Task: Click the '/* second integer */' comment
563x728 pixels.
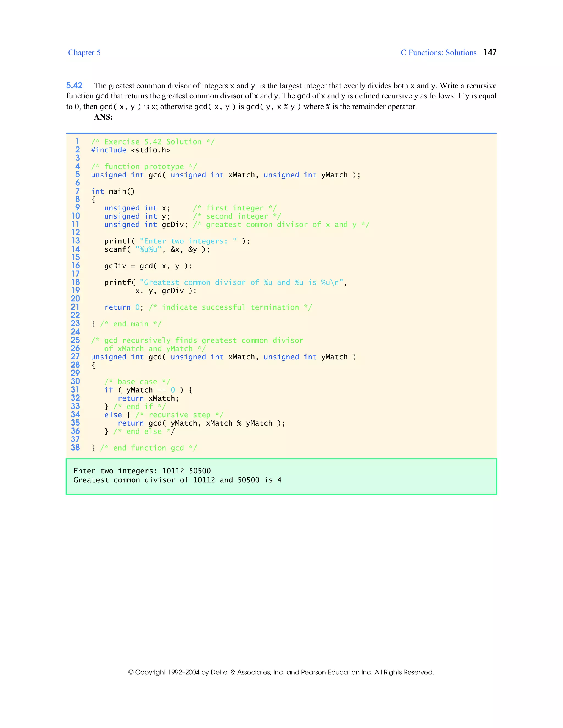Action: tap(237, 216)
